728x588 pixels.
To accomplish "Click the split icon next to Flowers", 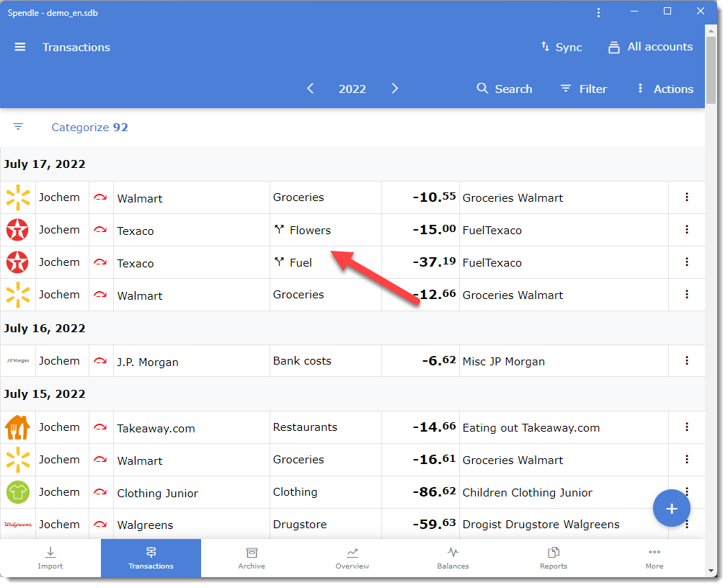I will [x=279, y=229].
